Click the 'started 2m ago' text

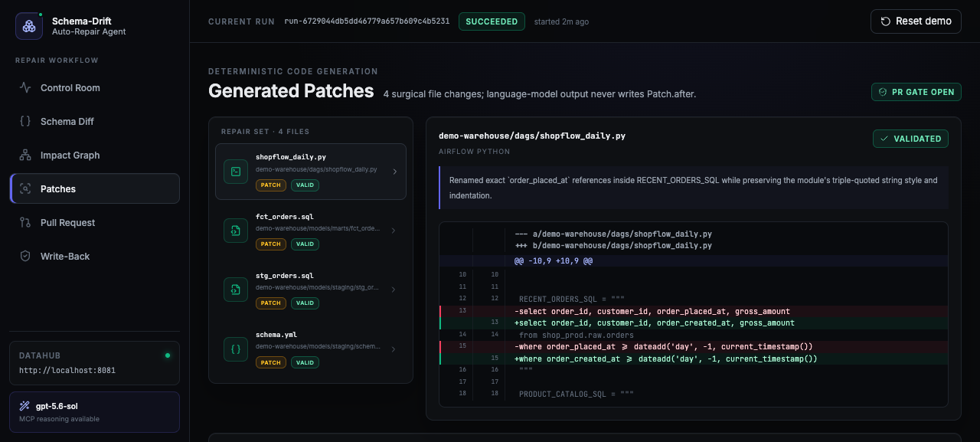561,21
